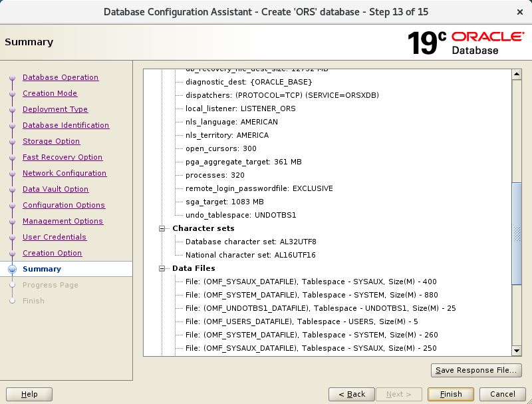Select the Database character set AL32UTF8 row
Viewport: 532px width, 404px height.
tap(251, 242)
